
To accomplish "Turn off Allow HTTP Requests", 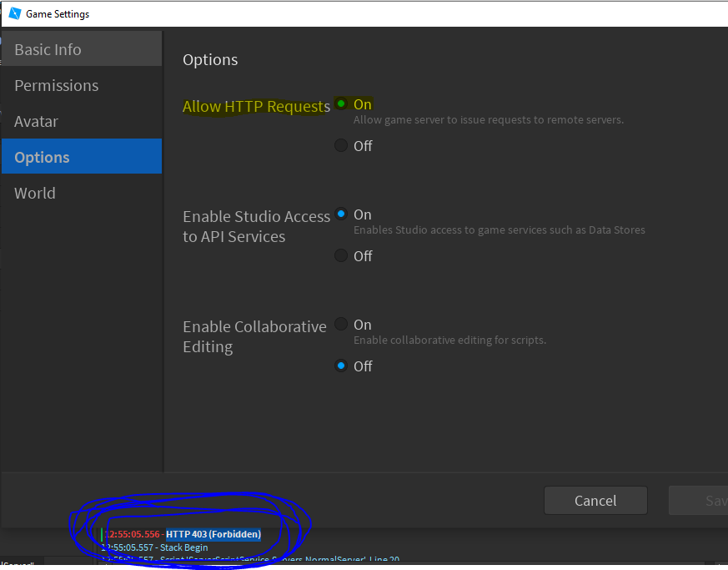I will click(341, 144).
